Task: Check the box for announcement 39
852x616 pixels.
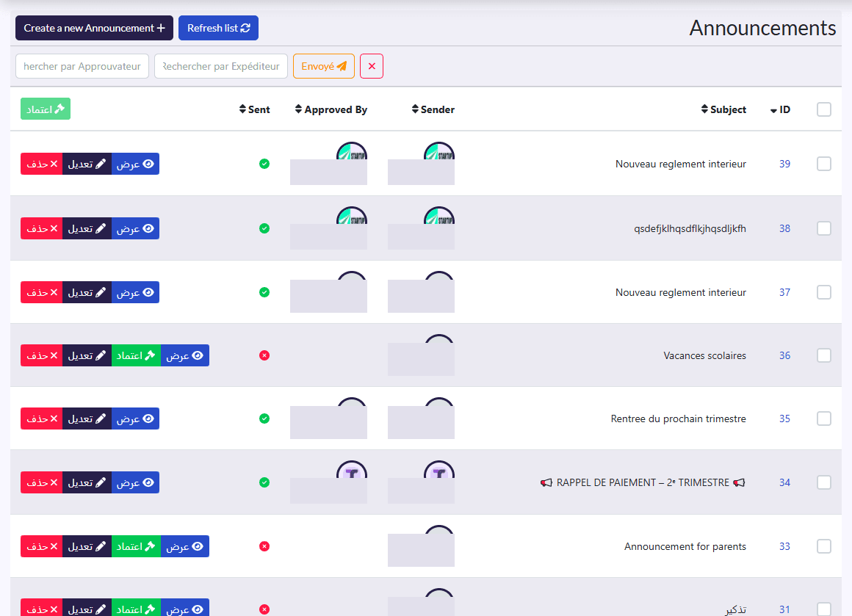Action: pos(824,164)
